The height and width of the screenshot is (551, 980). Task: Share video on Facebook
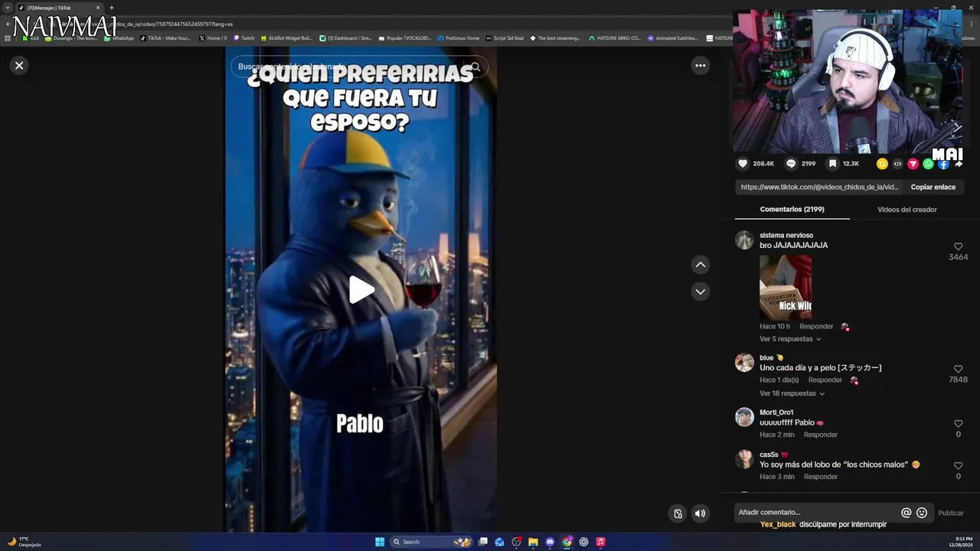point(943,164)
